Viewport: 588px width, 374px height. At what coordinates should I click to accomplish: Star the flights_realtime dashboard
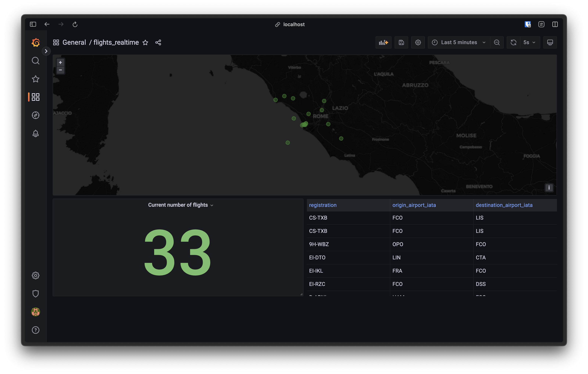point(145,42)
